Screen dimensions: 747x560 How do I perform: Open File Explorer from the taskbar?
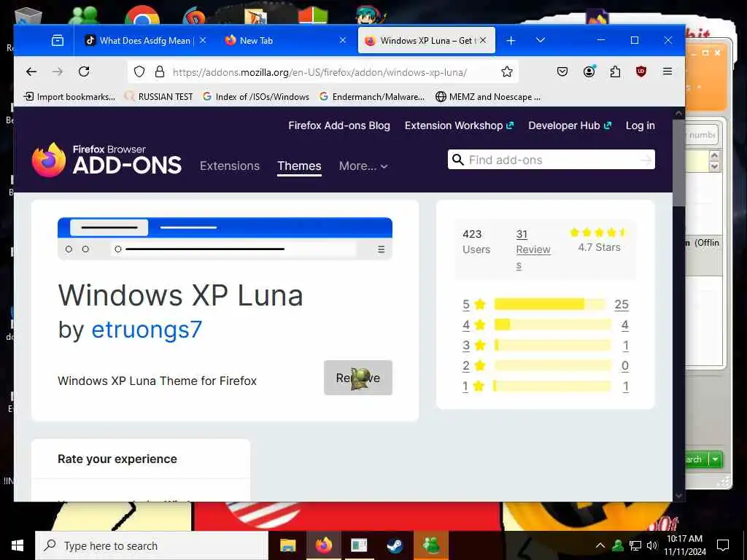[287, 545]
